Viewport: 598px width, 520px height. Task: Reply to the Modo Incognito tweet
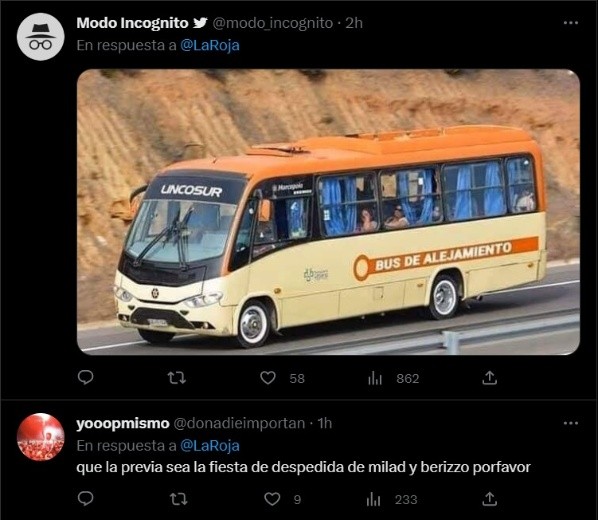tap(85, 377)
